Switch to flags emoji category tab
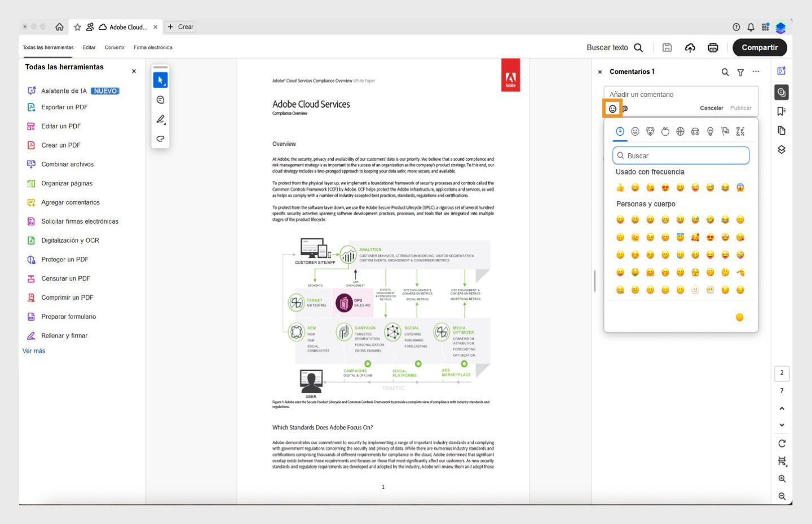This screenshot has height=524, width=812. pyautogui.click(x=725, y=131)
